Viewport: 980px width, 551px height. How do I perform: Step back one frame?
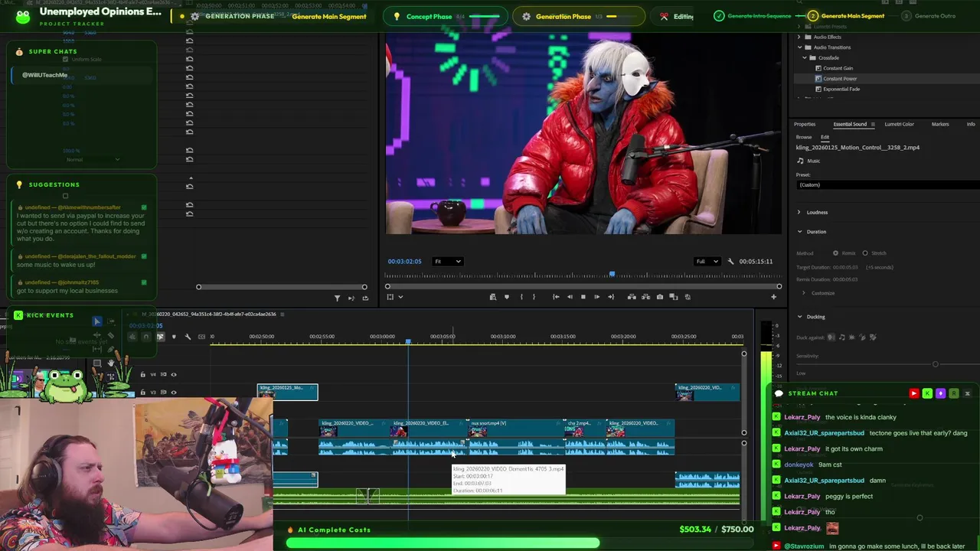(x=570, y=297)
